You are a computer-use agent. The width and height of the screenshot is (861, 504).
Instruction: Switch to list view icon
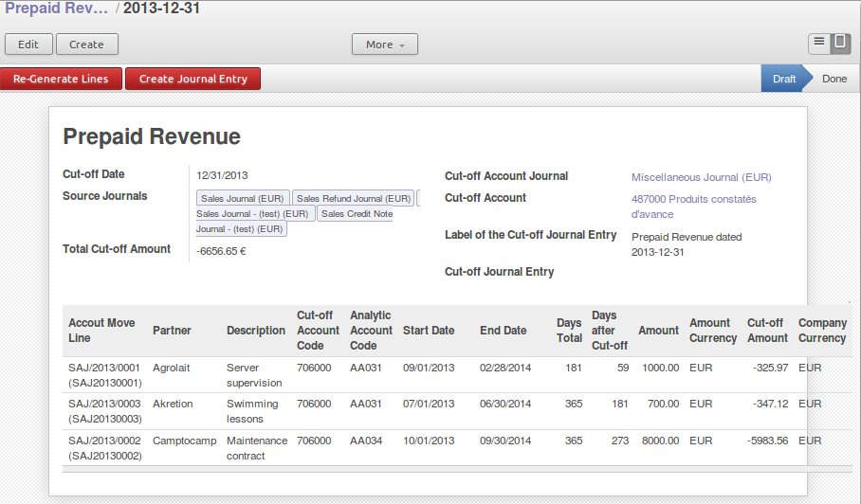pos(818,43)
